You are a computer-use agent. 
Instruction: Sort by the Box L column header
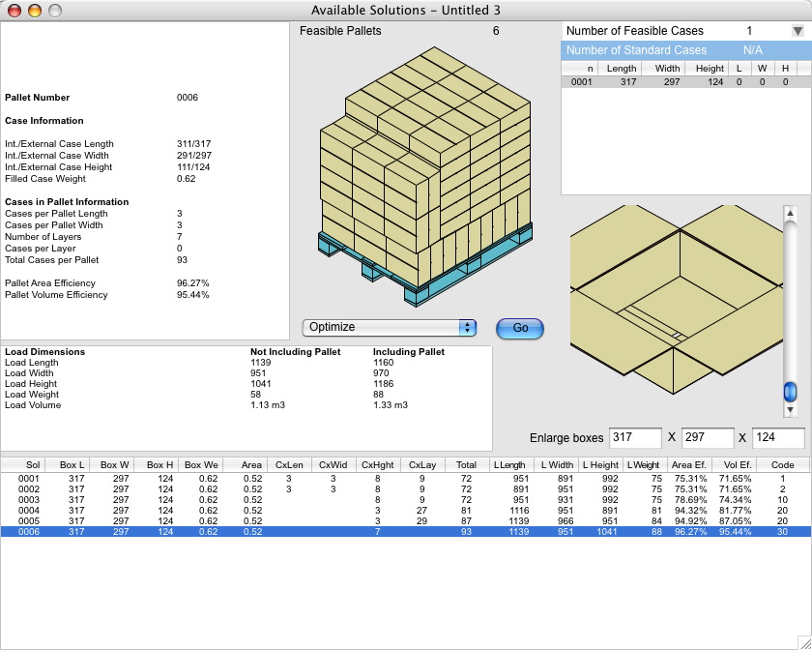pyautogui.click(x=68, y=465)
